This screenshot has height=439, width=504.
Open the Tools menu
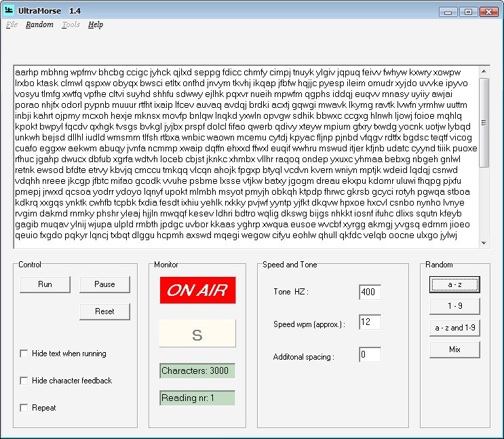point(71,24)
